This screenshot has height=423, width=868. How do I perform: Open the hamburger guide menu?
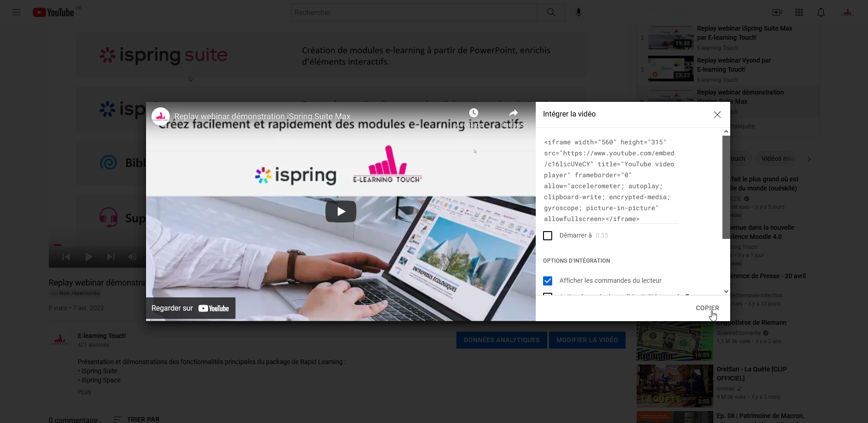click(x=16, y=12)
